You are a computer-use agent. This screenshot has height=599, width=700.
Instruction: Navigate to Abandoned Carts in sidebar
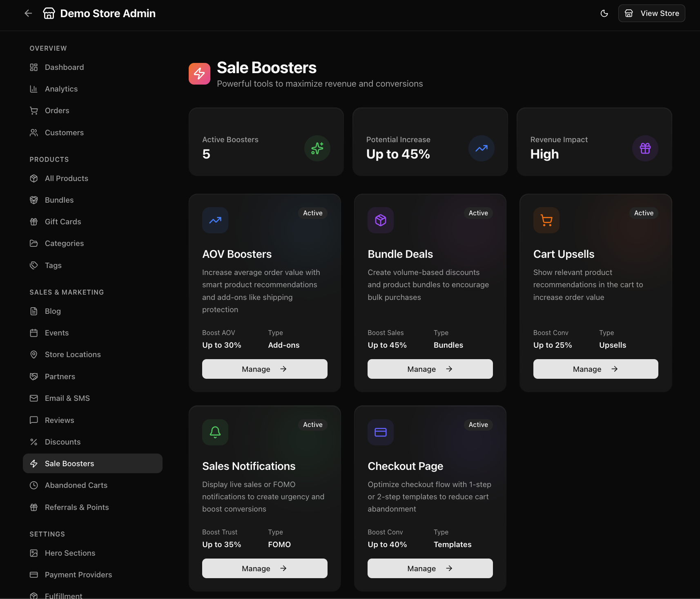tap(76, 485)
